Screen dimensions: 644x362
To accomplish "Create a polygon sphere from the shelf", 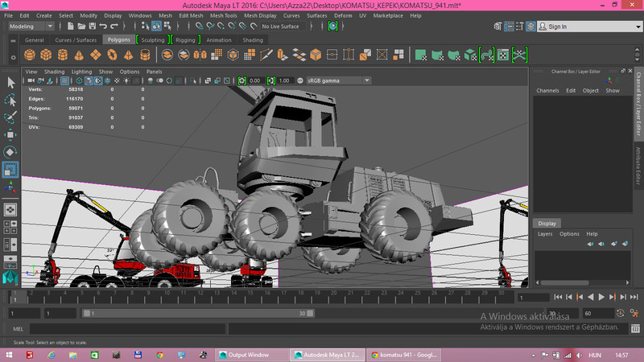I will [x=30, y=55].
